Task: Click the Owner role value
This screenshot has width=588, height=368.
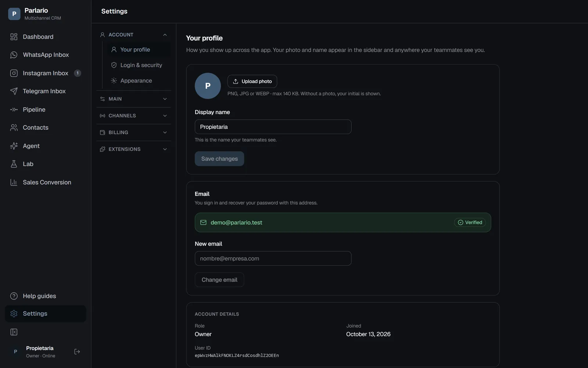Action: coord(203,334)
